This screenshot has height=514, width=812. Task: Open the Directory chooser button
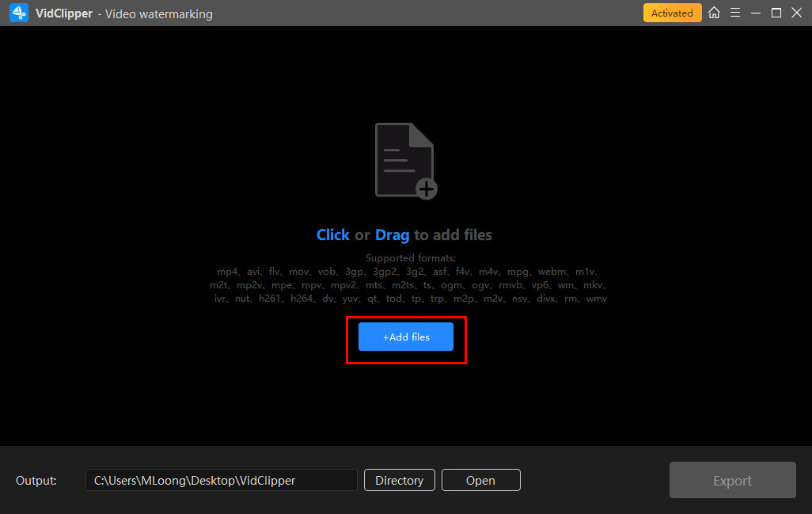coord(399,480)
